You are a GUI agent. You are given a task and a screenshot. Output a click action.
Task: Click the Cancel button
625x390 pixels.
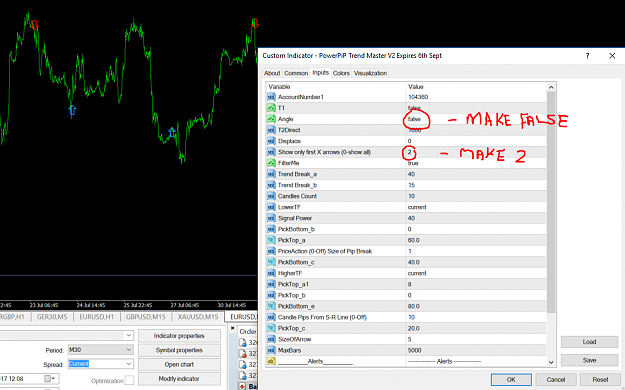coord(556,380)
